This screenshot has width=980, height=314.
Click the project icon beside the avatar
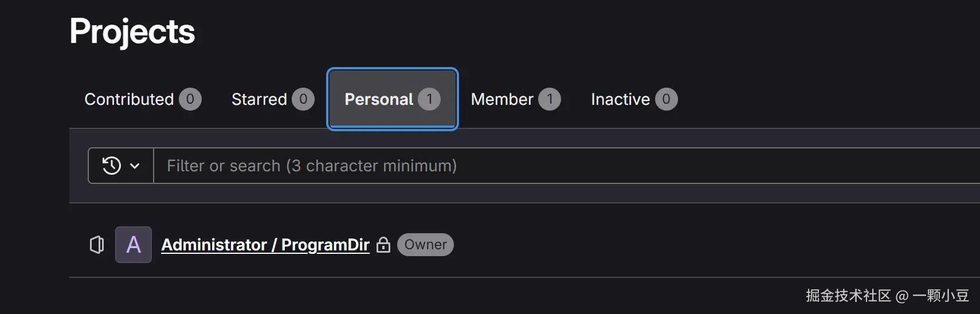tap(97, 245)
